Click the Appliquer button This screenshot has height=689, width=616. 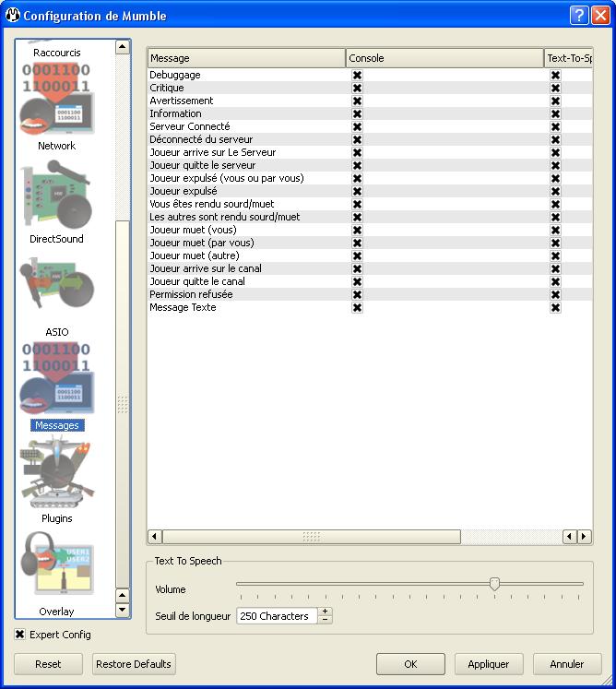489,664
